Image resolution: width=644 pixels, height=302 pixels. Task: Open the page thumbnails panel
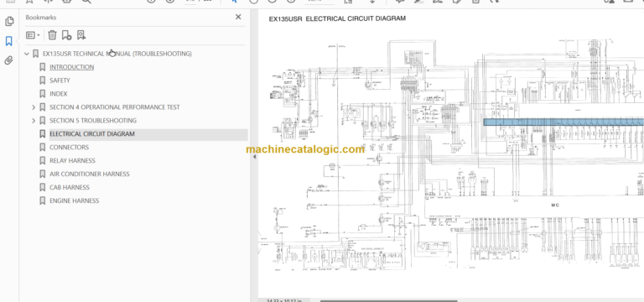[x=9, y=21]
